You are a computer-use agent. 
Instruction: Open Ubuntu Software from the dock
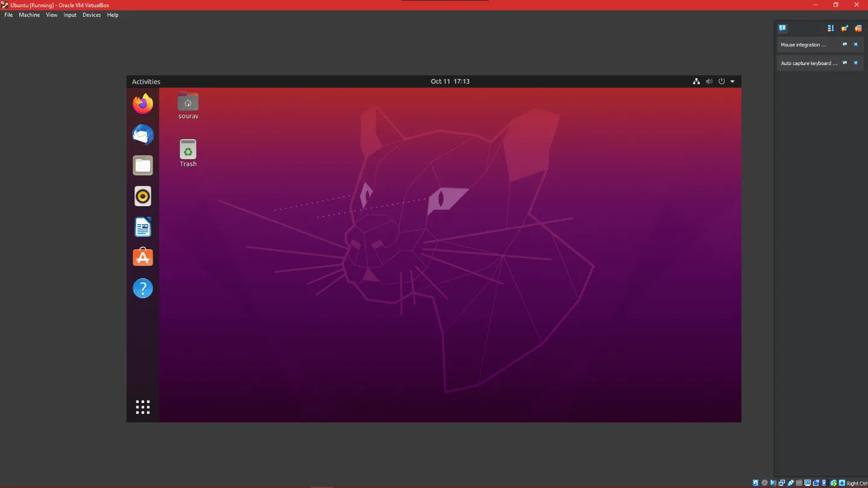[x=142, y=257]
